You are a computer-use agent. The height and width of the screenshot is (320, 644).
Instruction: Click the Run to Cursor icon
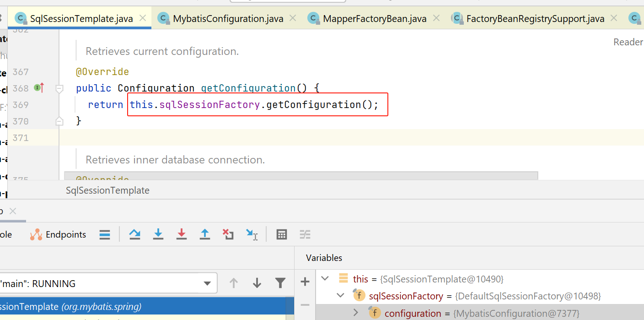(x=252, y=234)
